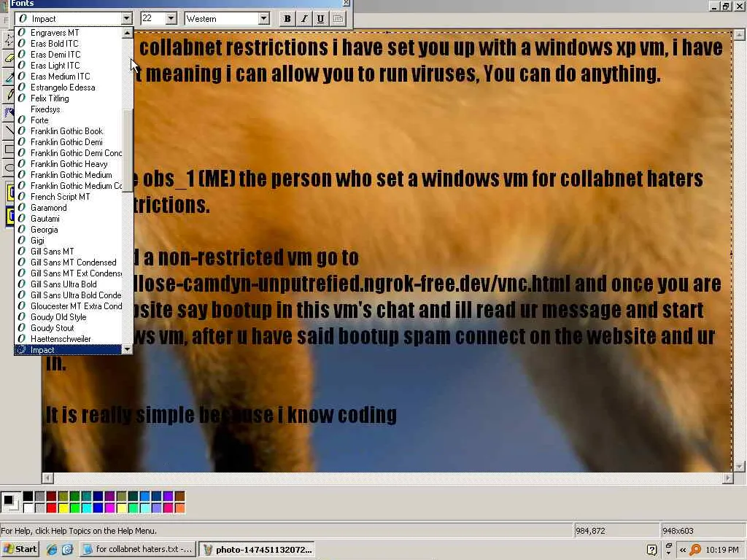Click the font list scrollbar thumb
The height and width of the screenshot is (560, 747).
pos(127,150)
